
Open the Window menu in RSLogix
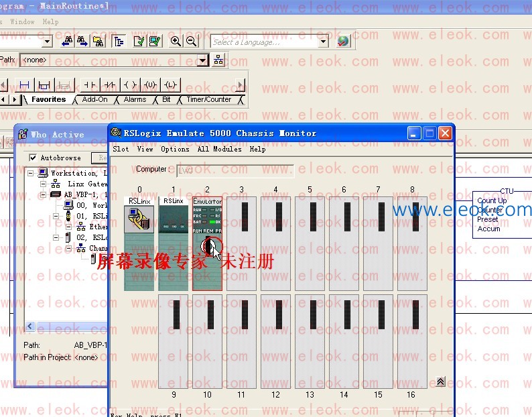(x=22, y=21)
